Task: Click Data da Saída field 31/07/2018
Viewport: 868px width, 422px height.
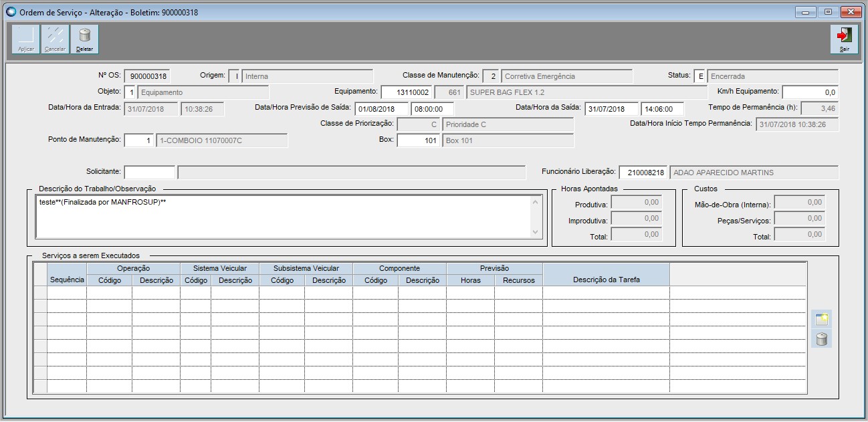Action: pos(612,109)
